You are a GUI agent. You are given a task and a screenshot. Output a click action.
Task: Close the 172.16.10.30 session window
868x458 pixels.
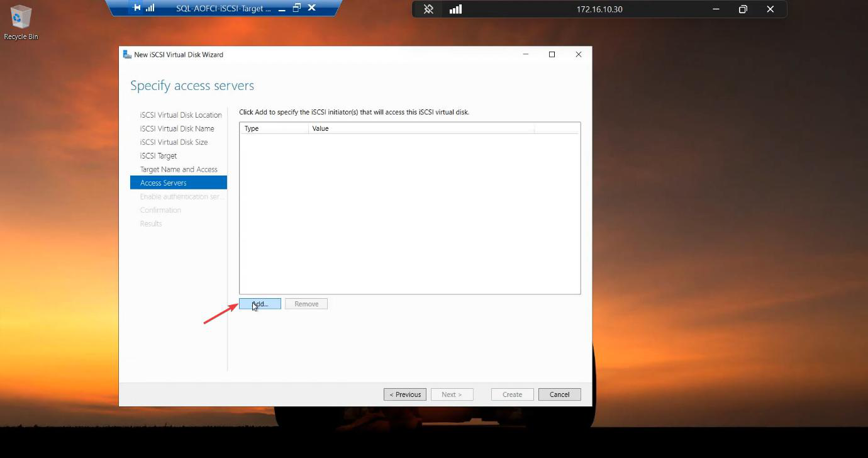tap(770, 9)
